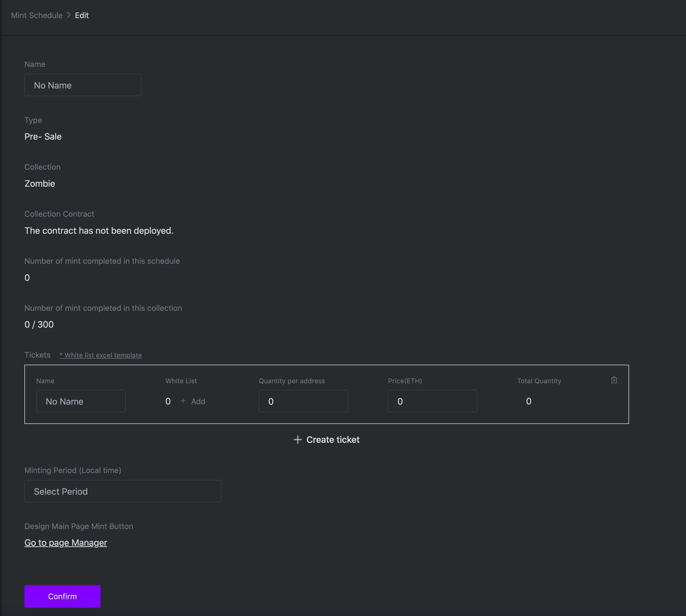Click the Total Quantity value
The image size is (686, 616).
(x=529, y=401)
